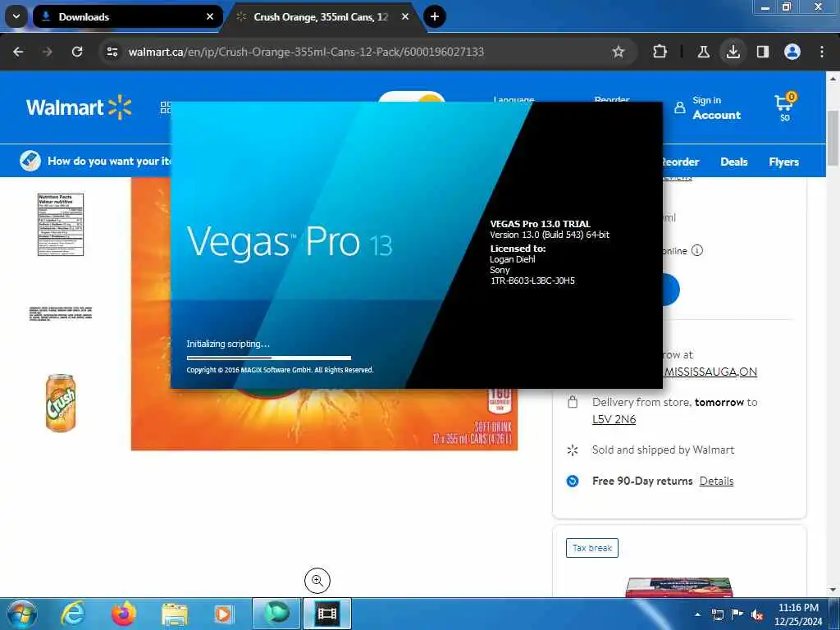Click the Vegas splash loading progress bar
Screen dimensions: 840x630
tap(269, 358)
